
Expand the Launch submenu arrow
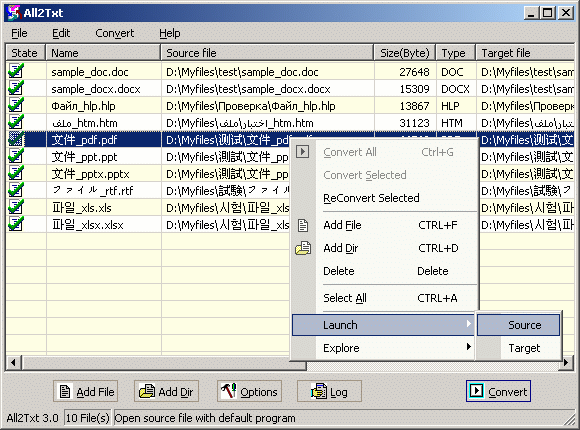coord(469,324)
